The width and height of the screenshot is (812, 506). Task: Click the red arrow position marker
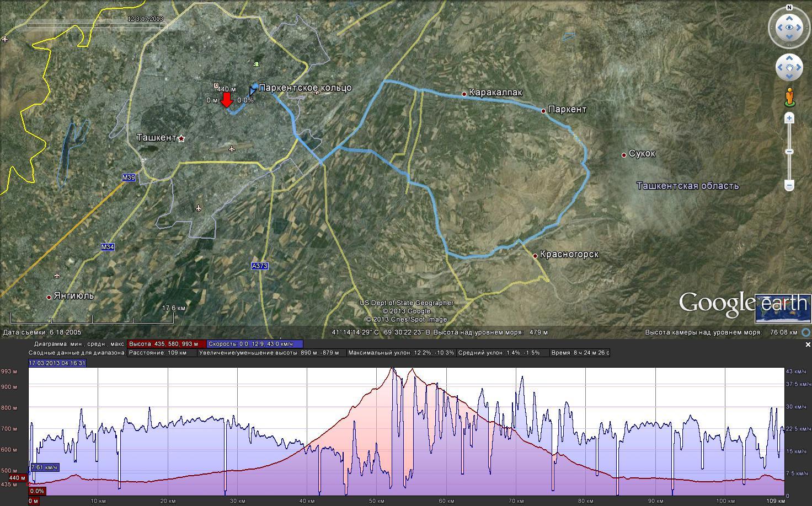pos(226,100)
